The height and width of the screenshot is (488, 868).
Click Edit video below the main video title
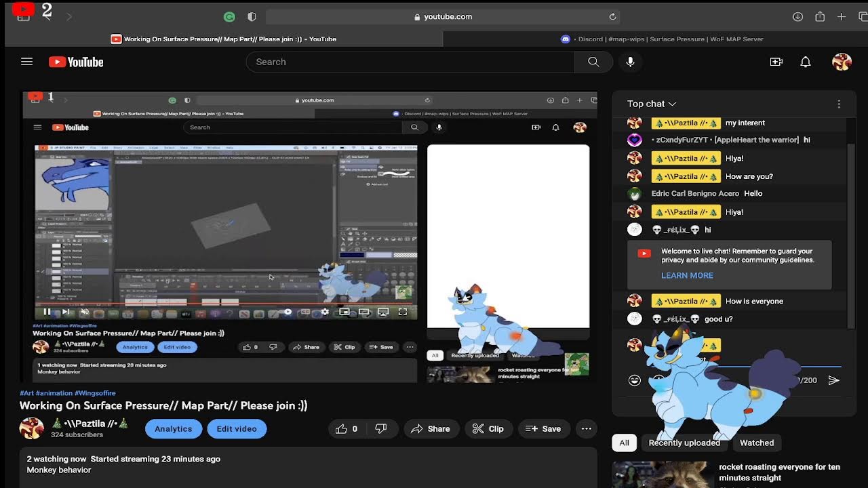click(237, 428)
